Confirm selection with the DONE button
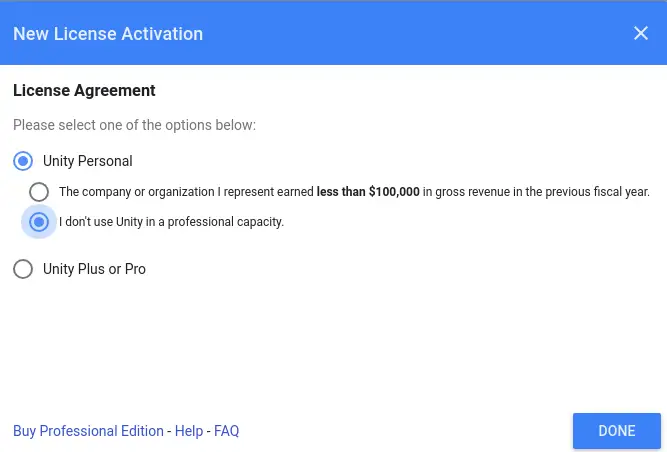This screenshot has width=667, height=452. click(x=617, y=431)
